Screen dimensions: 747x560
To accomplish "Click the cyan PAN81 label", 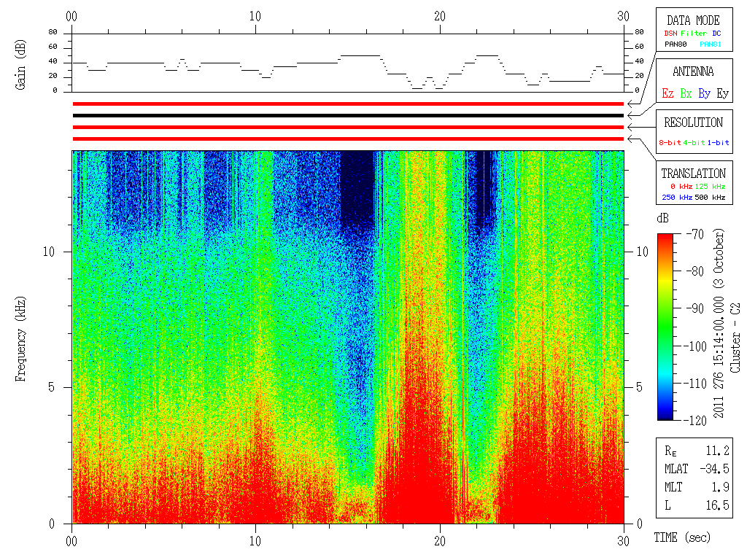I will click(711, 44).
